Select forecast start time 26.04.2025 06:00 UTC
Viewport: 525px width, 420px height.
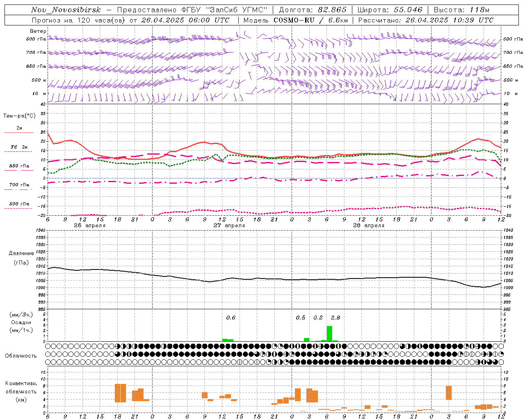[185, 20]
